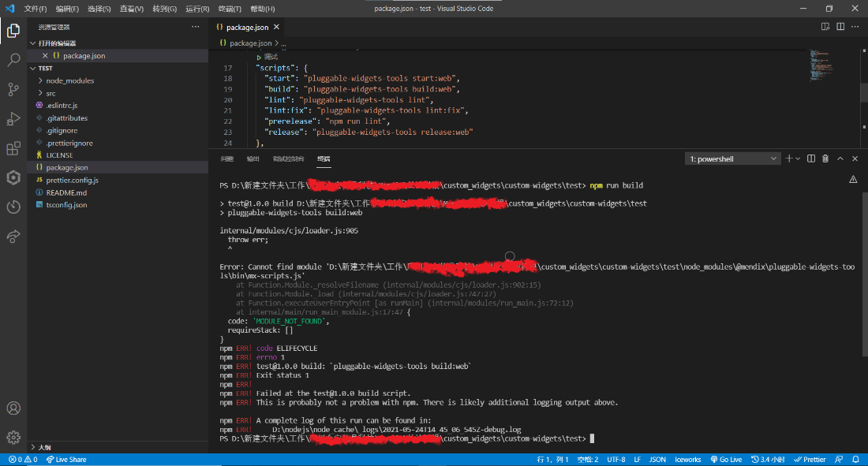The image size is (868, 466).
Task: Switch to the Output (输出) panel tab
Action: pos(253,158)
